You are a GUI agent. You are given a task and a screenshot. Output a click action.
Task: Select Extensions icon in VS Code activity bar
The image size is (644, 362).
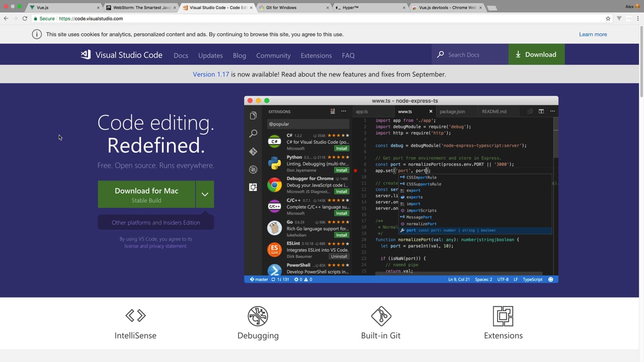point(253,187)
